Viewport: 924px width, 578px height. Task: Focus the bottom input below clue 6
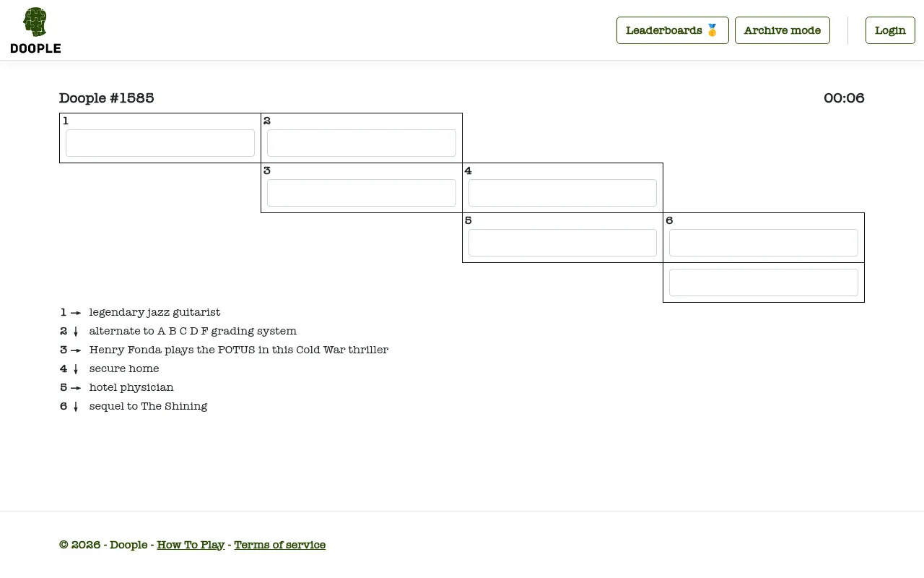[x=764, y=282]
